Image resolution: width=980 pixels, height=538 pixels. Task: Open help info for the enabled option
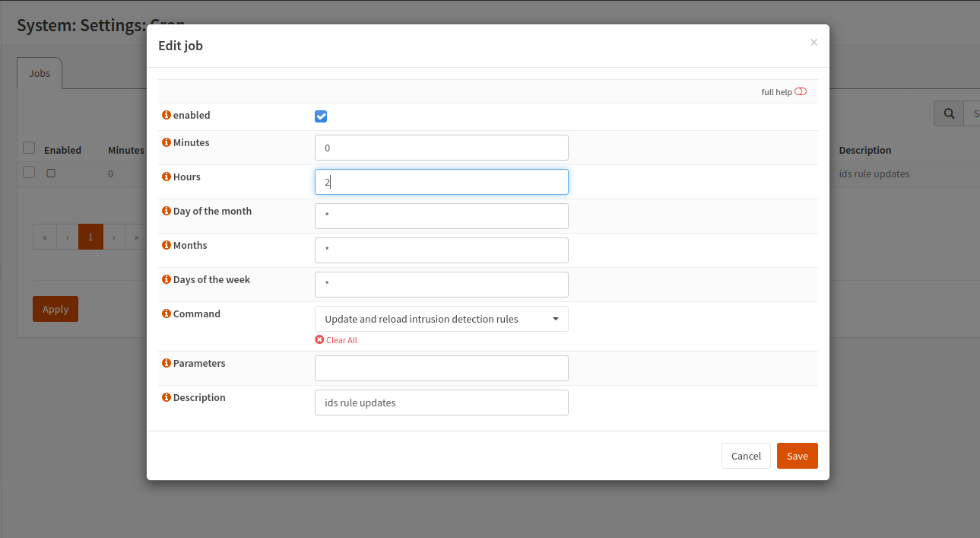[x=166, y=115]
